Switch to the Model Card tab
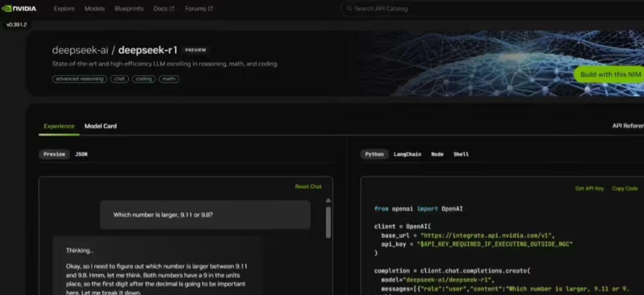The width and height of the screenshot is (644, 295). click(100, 126)
